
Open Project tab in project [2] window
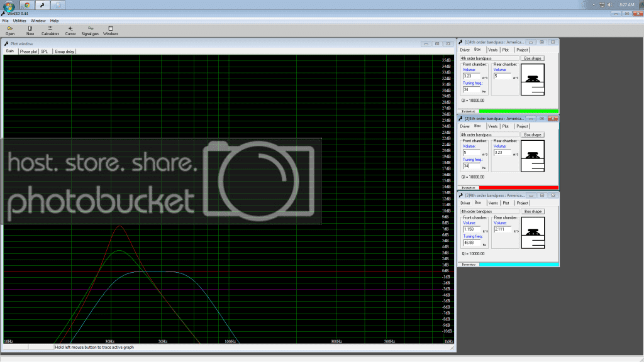point(522,126)
